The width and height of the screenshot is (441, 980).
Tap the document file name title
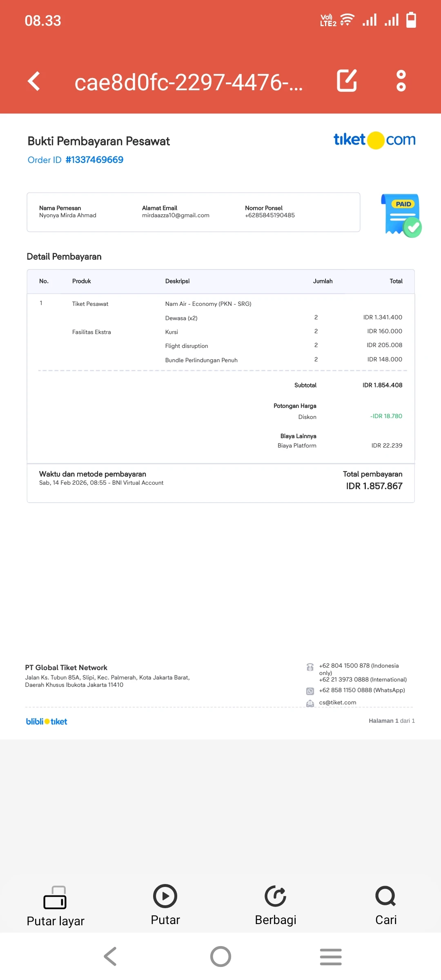pos(189,82)
